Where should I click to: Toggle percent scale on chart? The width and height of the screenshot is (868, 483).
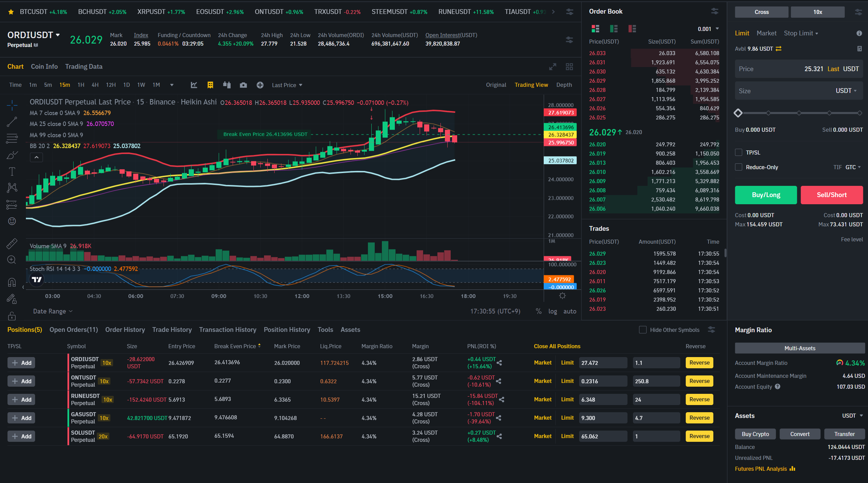pos(539,311)
